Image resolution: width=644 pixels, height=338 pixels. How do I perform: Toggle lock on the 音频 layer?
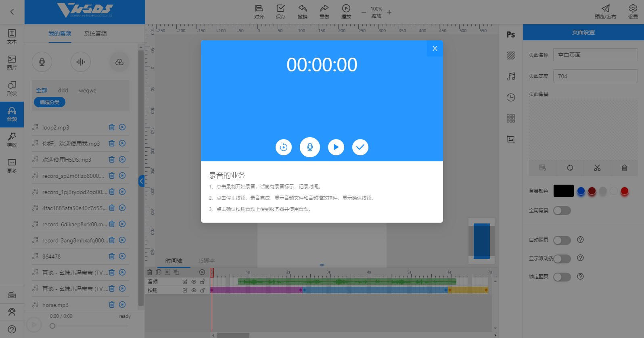[203, 282]
